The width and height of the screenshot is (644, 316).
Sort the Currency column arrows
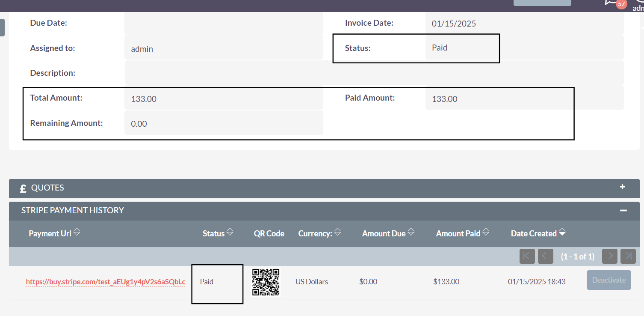coord(337,232)
